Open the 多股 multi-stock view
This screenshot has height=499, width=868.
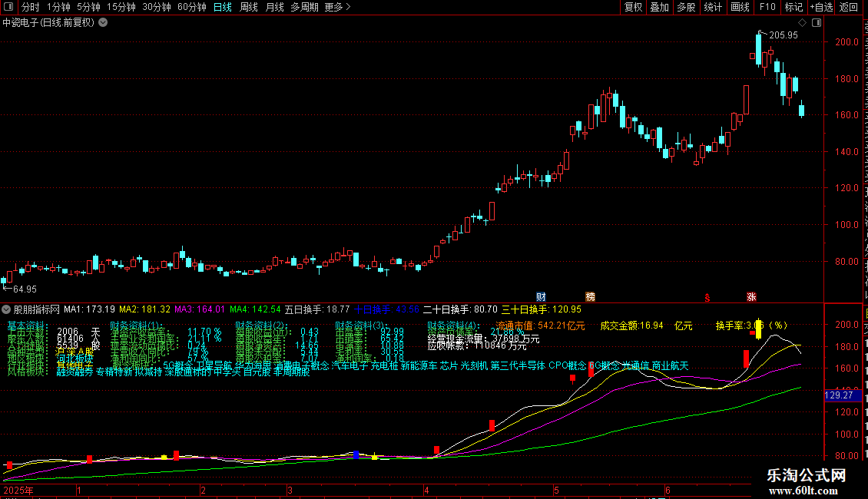click(686, 7)
